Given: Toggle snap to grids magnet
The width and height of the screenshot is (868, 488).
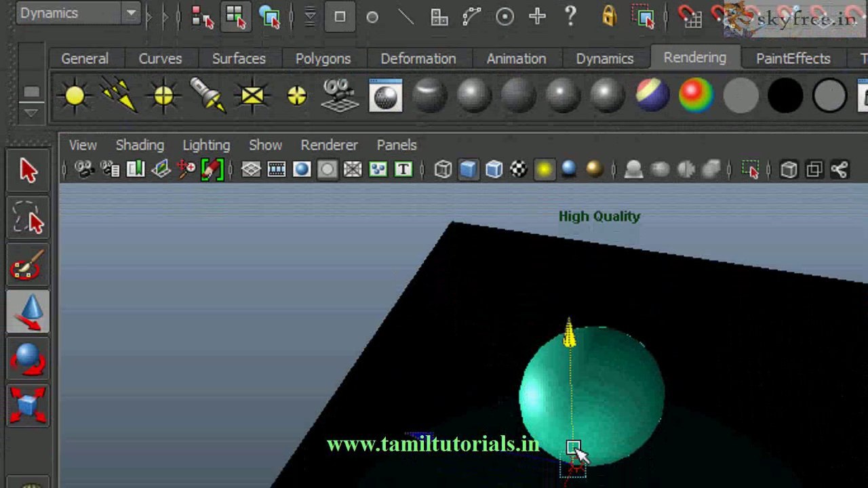Looking at the screenshot, I should click(x=690, y=17).
